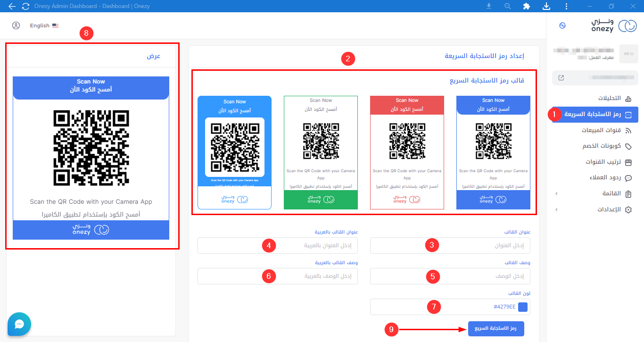Open the extensions puzzle icon
Screen dimensions: 644x342
tap(527, 6)
